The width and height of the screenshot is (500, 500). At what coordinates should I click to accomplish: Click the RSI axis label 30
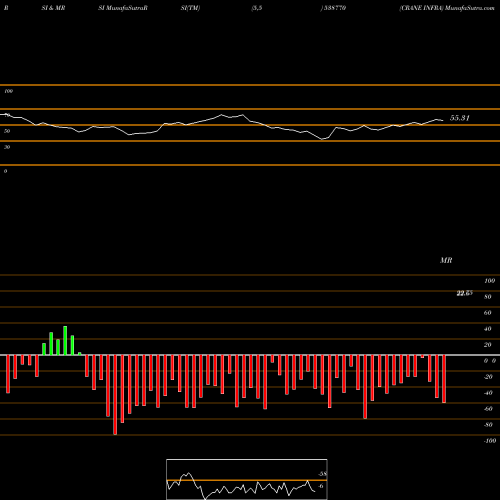pyautogui.click(x=7, y=147)
